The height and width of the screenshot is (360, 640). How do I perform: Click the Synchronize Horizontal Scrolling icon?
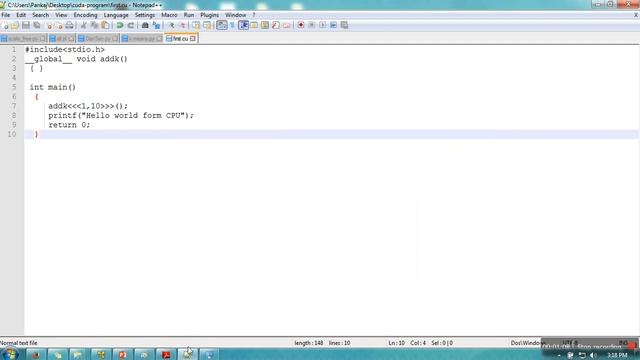coord(207,25)
